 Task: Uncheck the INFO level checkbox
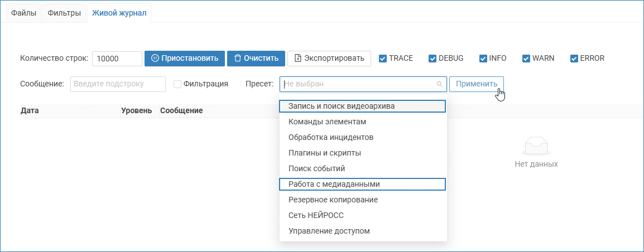tap(483, 59)
